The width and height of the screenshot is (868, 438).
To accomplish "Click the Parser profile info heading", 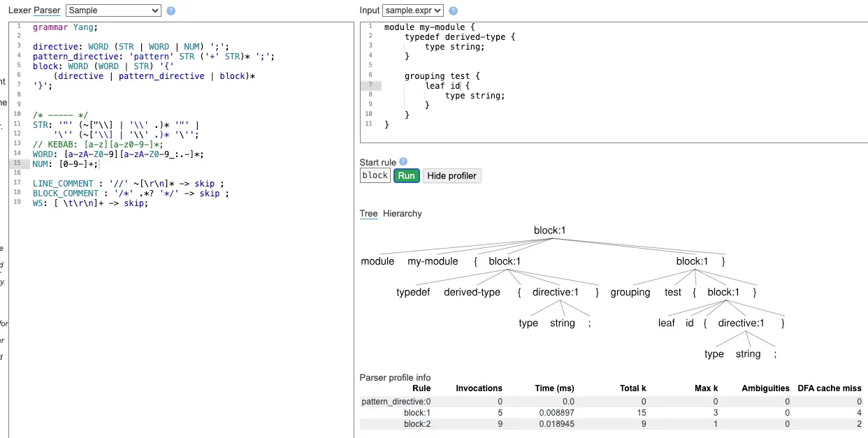I will tap(395, 378).
